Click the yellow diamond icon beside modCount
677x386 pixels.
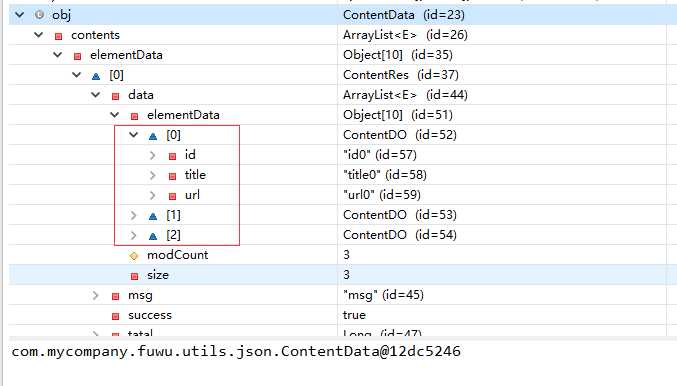[134, 256]
